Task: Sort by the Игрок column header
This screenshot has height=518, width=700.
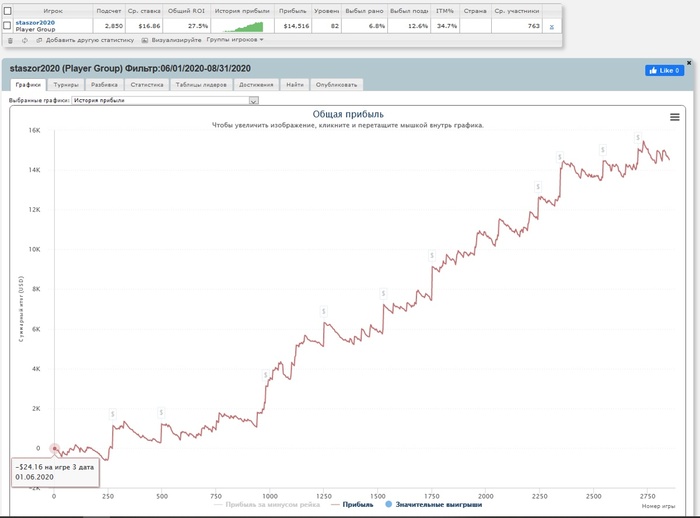Action: coord(53,11)
